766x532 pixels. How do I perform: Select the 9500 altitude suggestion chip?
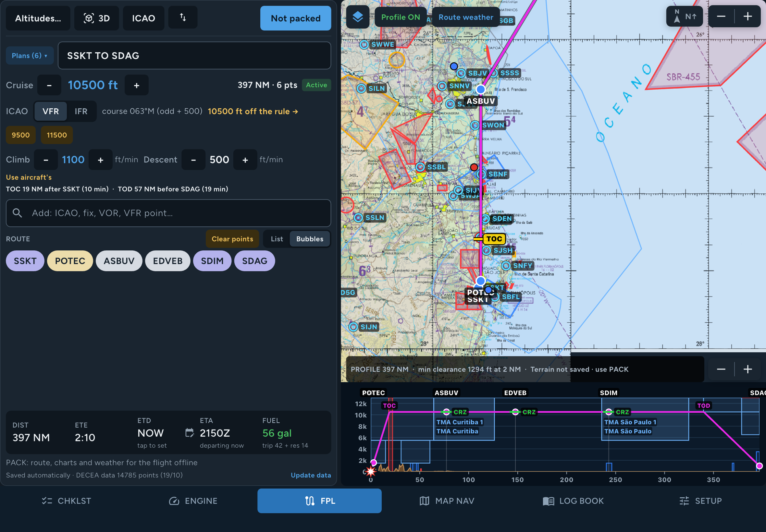pos(21,135)
